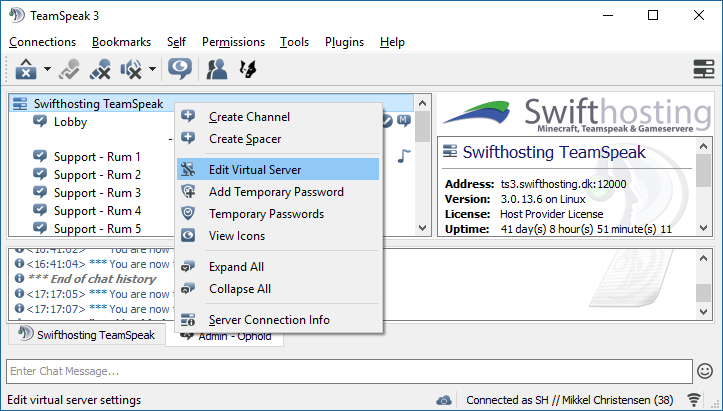Toggle the mute speakers toolbar icon

(x=131, y=70)
